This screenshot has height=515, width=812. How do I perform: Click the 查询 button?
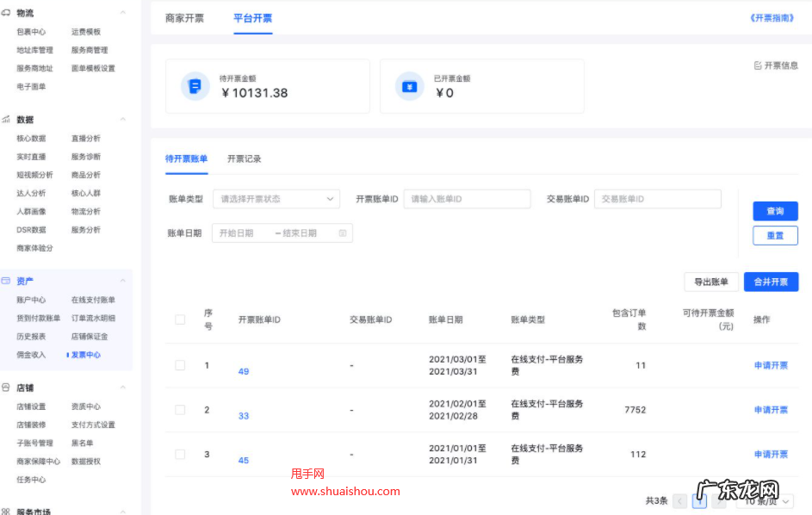coord(774,211)
